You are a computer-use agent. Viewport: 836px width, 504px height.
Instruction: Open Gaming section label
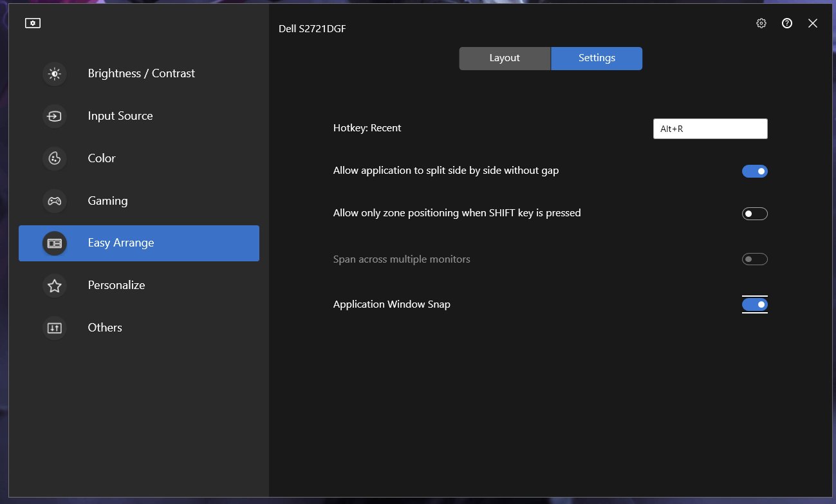coord(107,201)
